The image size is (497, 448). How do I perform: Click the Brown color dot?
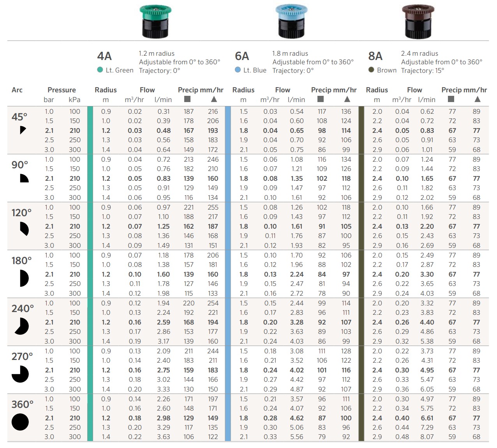[371, 70]
